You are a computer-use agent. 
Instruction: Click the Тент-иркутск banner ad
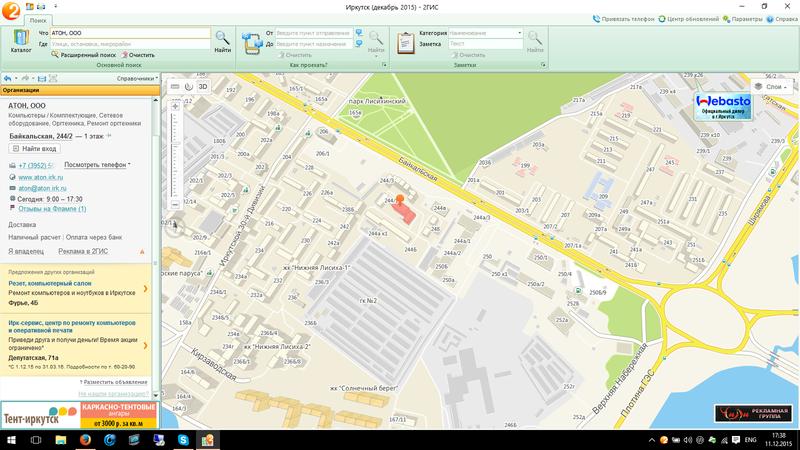(79, 415)
